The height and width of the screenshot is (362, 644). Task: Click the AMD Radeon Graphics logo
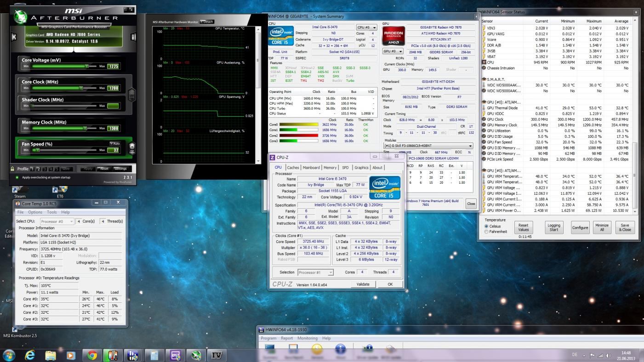pyautogui.click(x=393, y=35)
